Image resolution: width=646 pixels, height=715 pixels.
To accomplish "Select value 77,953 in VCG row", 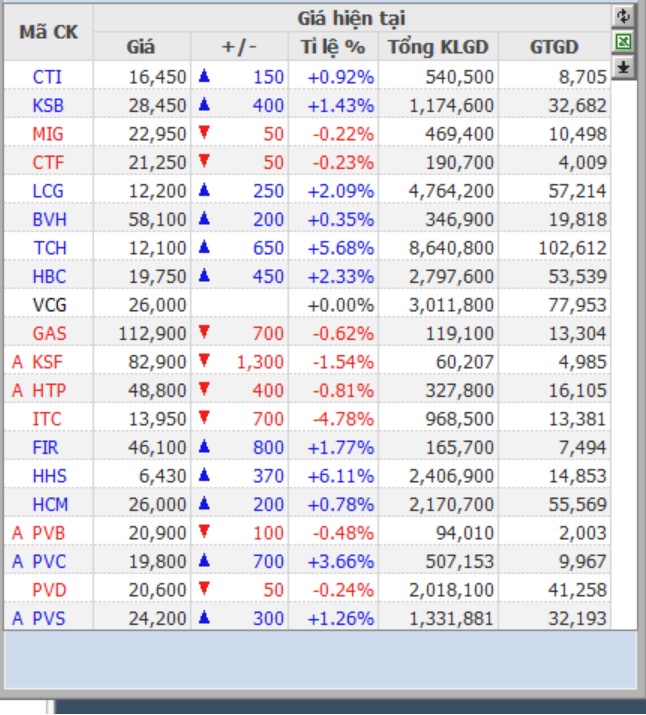I will [577, 305].
